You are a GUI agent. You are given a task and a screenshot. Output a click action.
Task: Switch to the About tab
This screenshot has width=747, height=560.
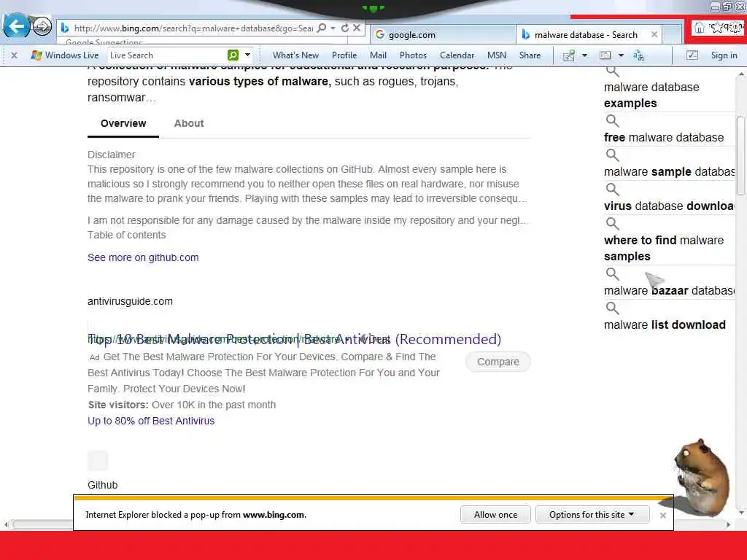[x=189, y=123]
